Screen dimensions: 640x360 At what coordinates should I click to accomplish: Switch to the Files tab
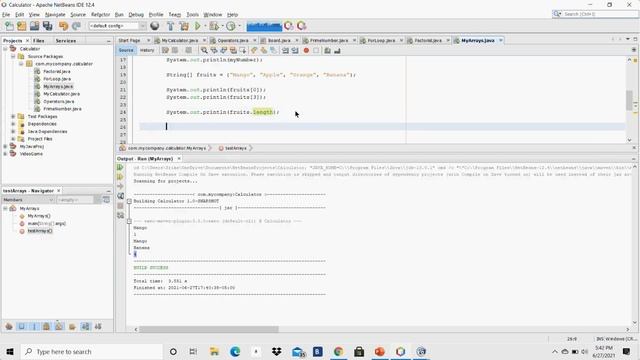[x=39, y=41]
